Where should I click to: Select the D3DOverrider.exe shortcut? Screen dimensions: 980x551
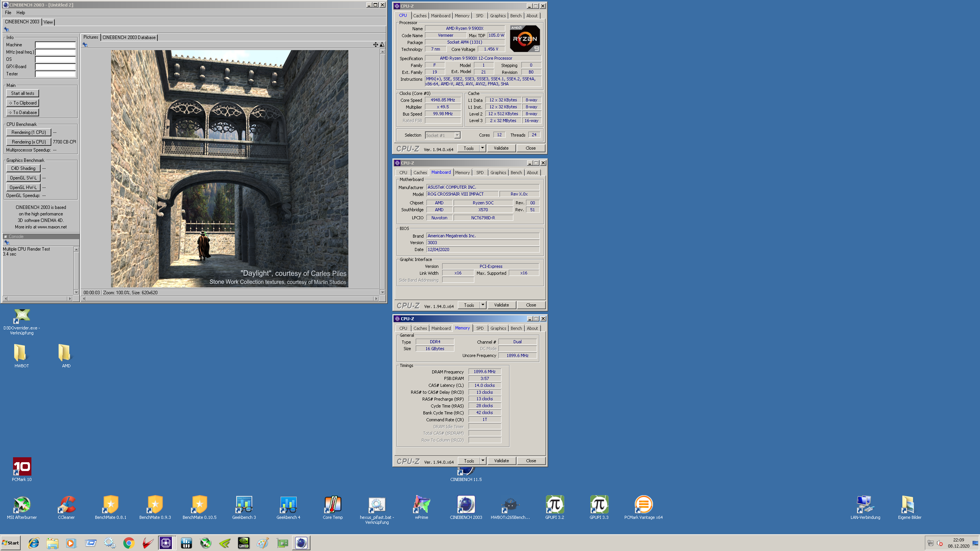pyautogui.click(x=22, y=322)
